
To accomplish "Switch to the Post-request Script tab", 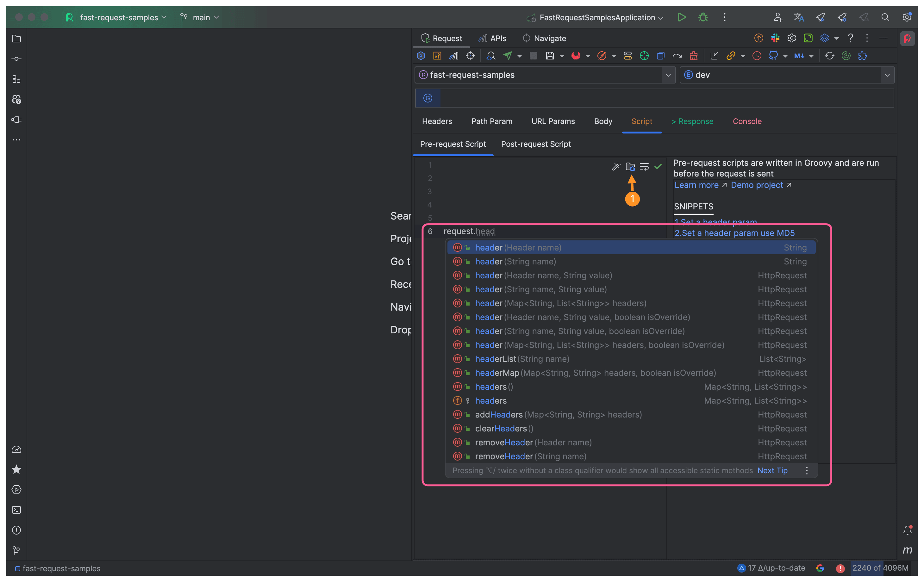I will click(536, 144).
